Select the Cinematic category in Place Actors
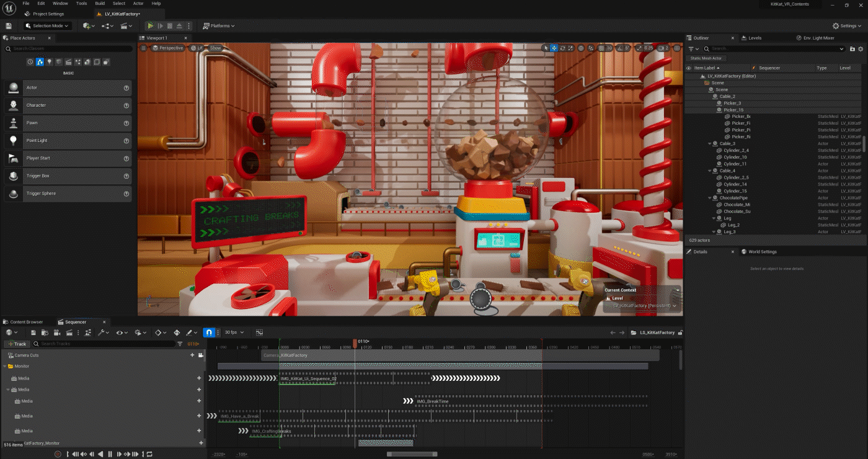Image resolution: width=868 pixels, height=459 pixels. click(69, 61)
